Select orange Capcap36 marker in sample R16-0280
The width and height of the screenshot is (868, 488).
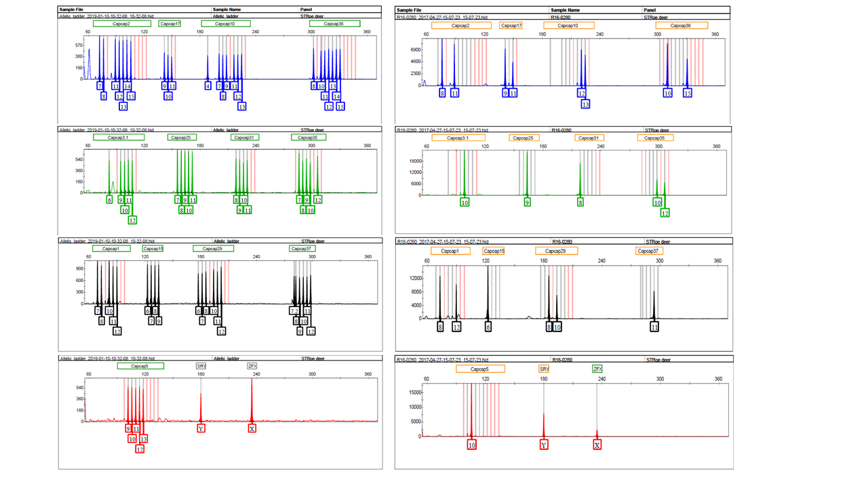point(682,26)
